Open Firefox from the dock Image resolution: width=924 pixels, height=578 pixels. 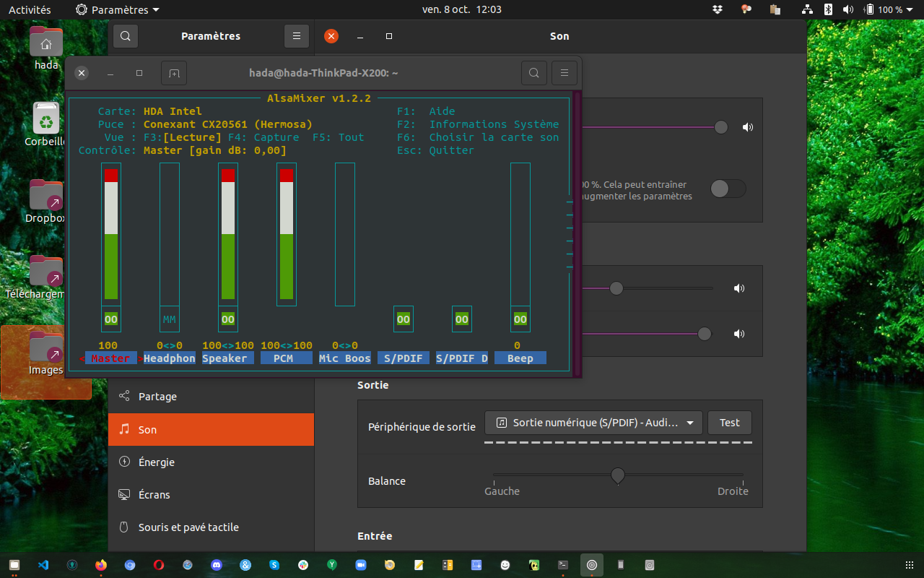(x=101, y=565)
